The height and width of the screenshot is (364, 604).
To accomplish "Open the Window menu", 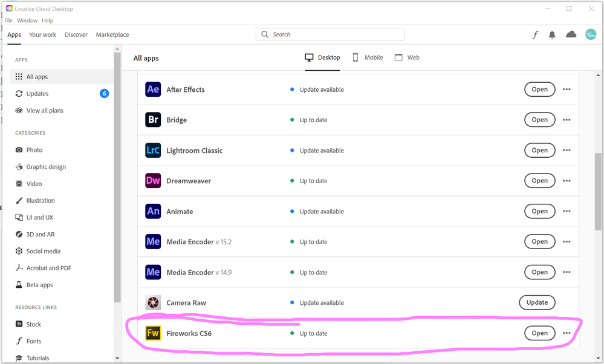I will click(27, 21).
